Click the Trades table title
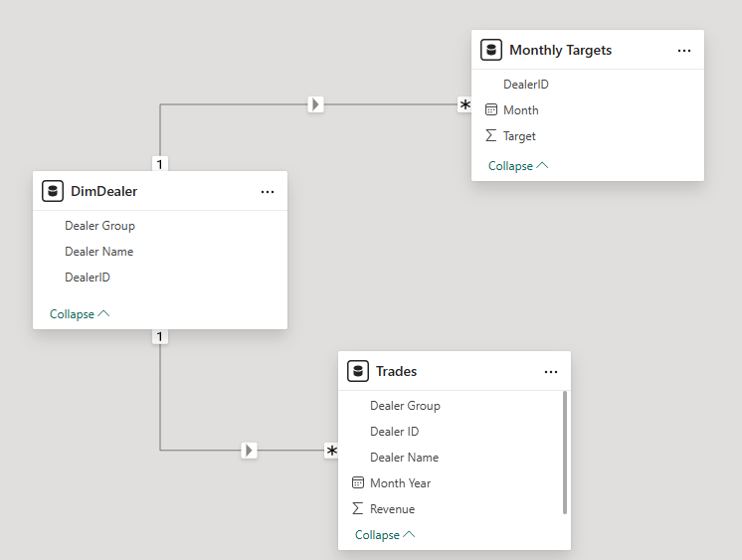The width and height of the screenshot is (742, 560). point(396,371)
